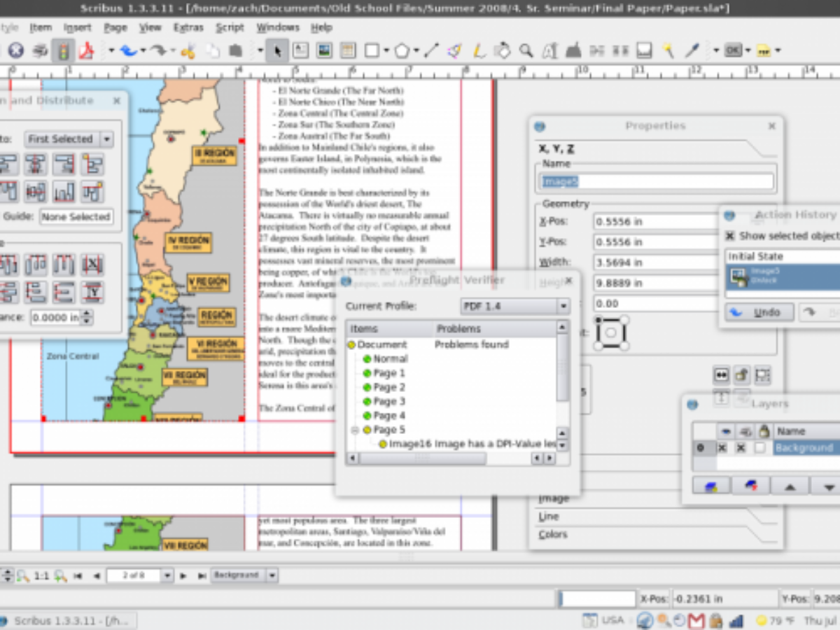Click the Undo button in Action History

[x=759, y=312]
